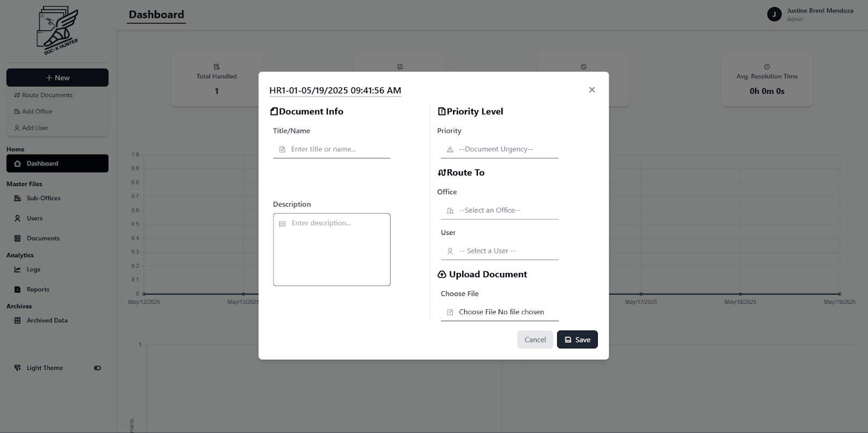This screenshot has height=433, width=868.
Task: Click the Add Office building icon
Action: tap(17, 111)
